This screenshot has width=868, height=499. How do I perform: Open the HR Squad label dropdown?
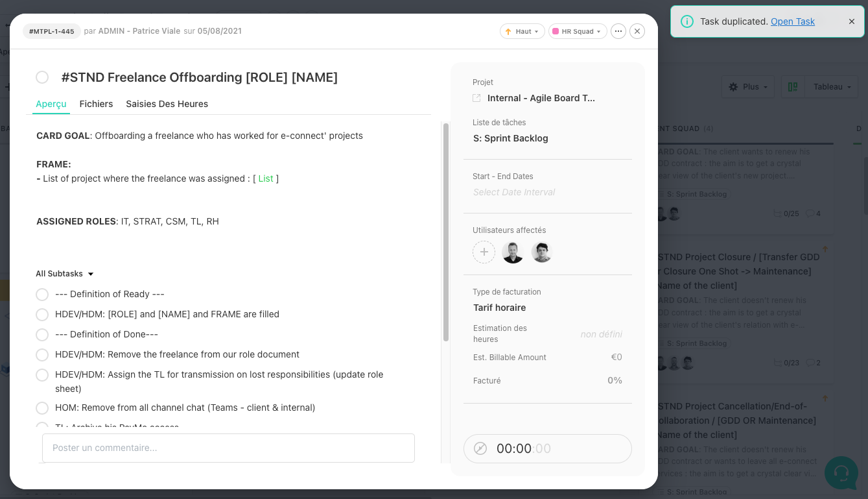click(x=578, y=31)
